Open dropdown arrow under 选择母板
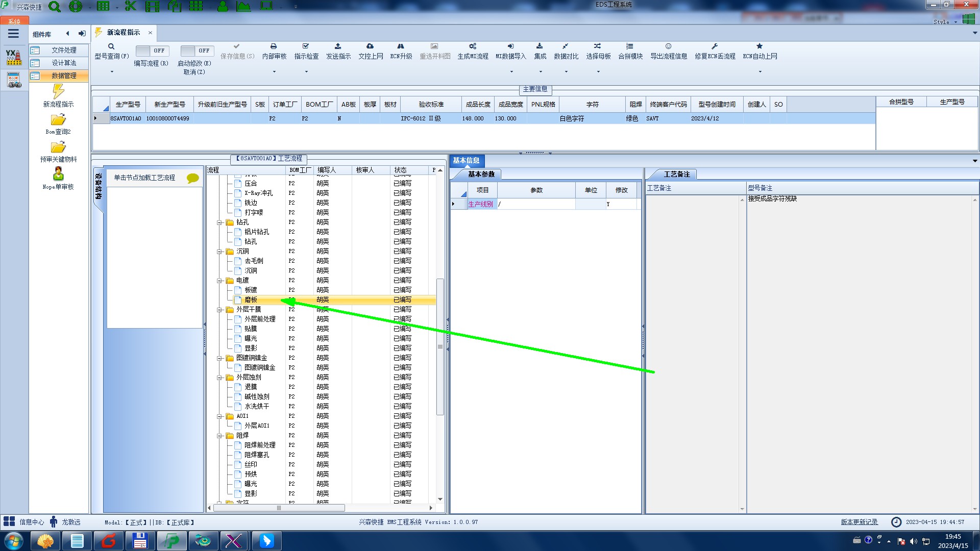The height and width of the screenshot is (551, 980). (x=598, y=72)
